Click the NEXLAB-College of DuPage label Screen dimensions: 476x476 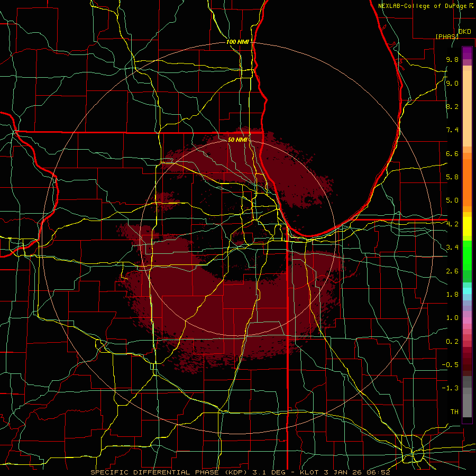click(423, 6)
